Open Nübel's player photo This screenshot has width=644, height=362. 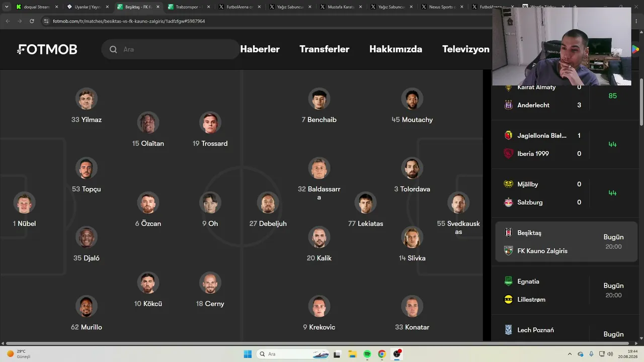(x=24, y=203)
